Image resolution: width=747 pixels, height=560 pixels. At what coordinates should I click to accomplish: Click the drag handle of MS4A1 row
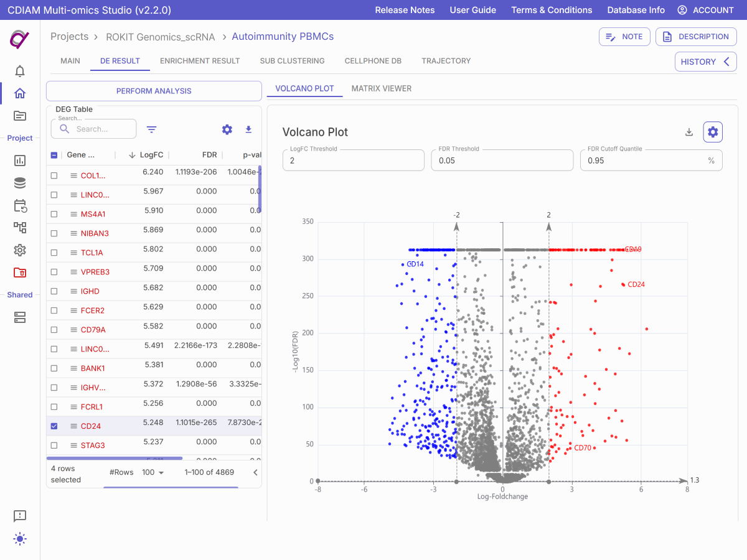click(x=73, y=214)
